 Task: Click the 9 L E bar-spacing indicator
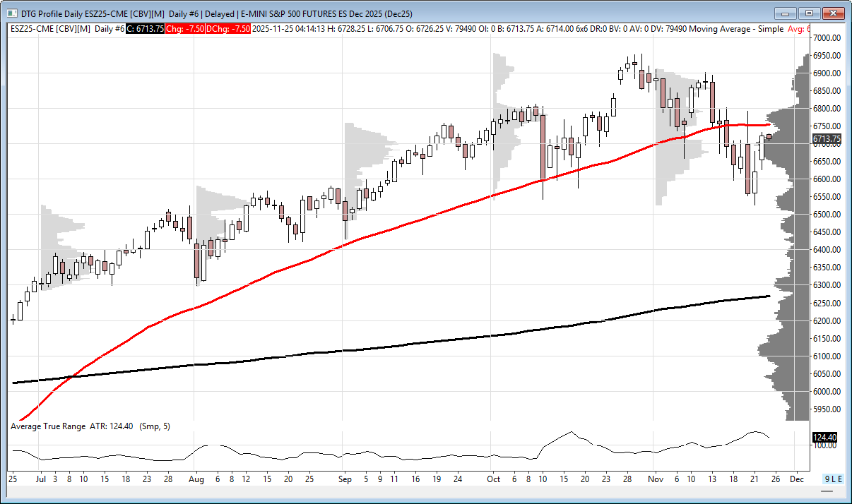click(833, 479)
